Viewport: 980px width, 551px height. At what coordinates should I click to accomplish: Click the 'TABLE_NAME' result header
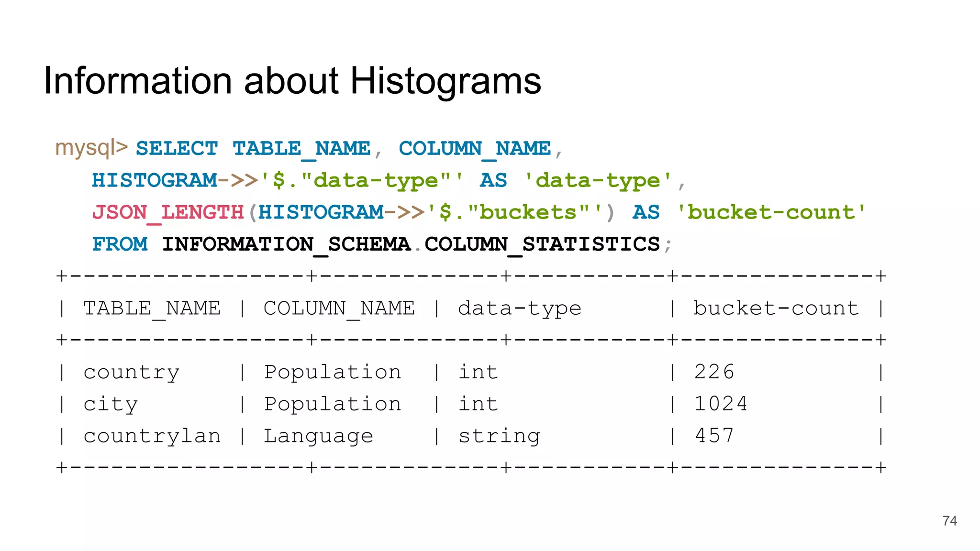pyautogui.click(x=152, y=309)
